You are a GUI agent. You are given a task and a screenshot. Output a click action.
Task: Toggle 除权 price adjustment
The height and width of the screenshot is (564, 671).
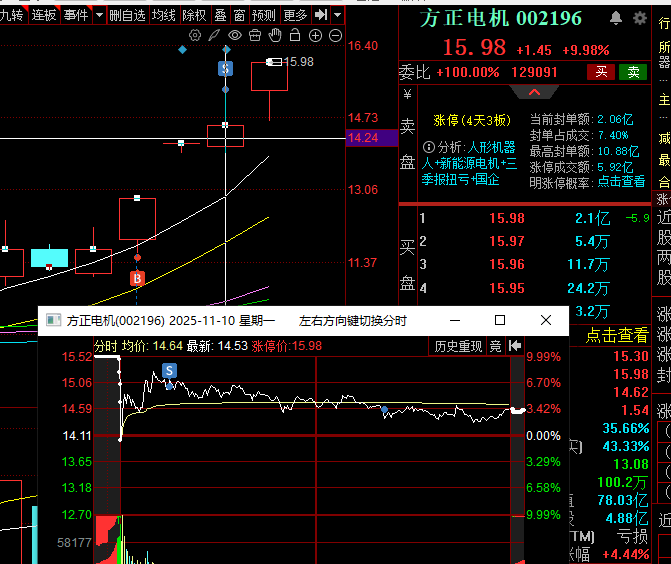point(194,16)
